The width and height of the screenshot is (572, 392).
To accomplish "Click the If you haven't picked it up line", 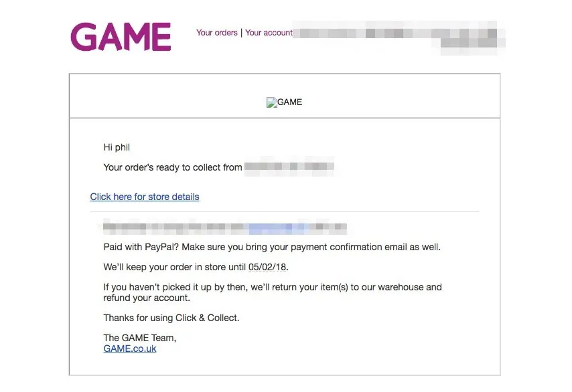I will [273, 287].
